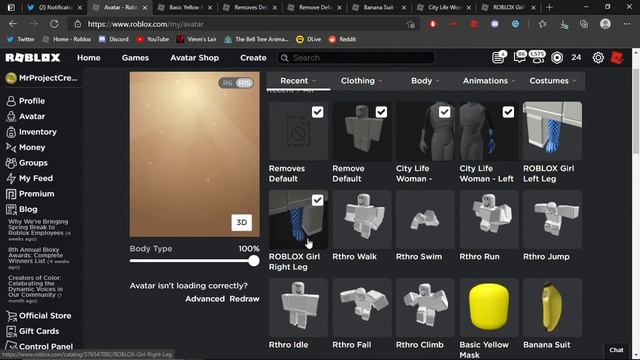Go back with the browser back arrow

(13, 24)
